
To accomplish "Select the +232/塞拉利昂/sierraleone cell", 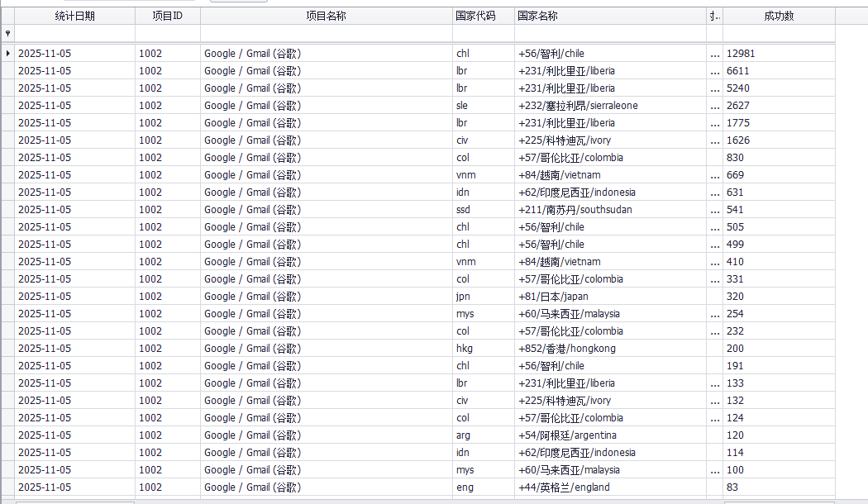I will 611,106.
